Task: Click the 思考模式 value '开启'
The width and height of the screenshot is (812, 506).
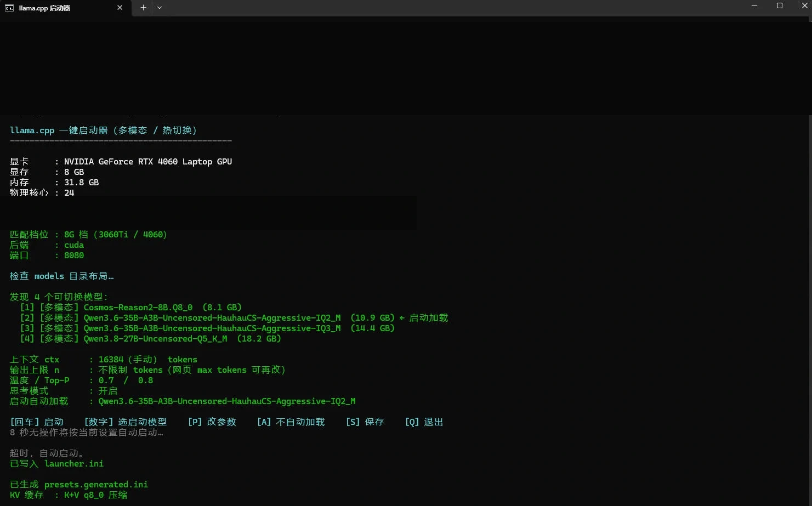Action: point(108,391)
